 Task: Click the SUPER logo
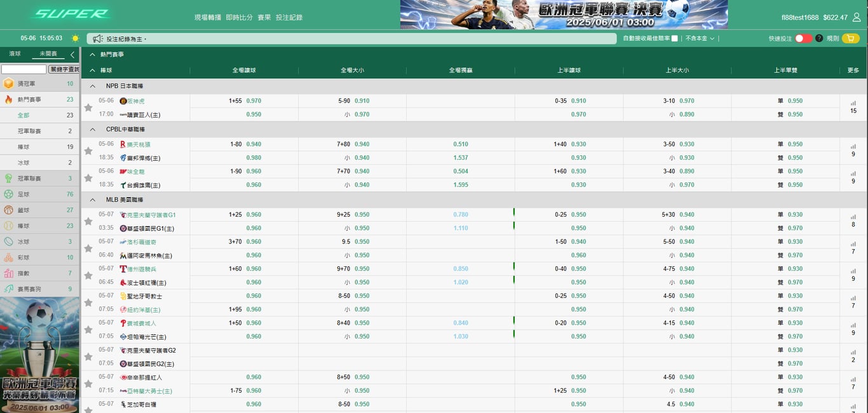[71, 13]
